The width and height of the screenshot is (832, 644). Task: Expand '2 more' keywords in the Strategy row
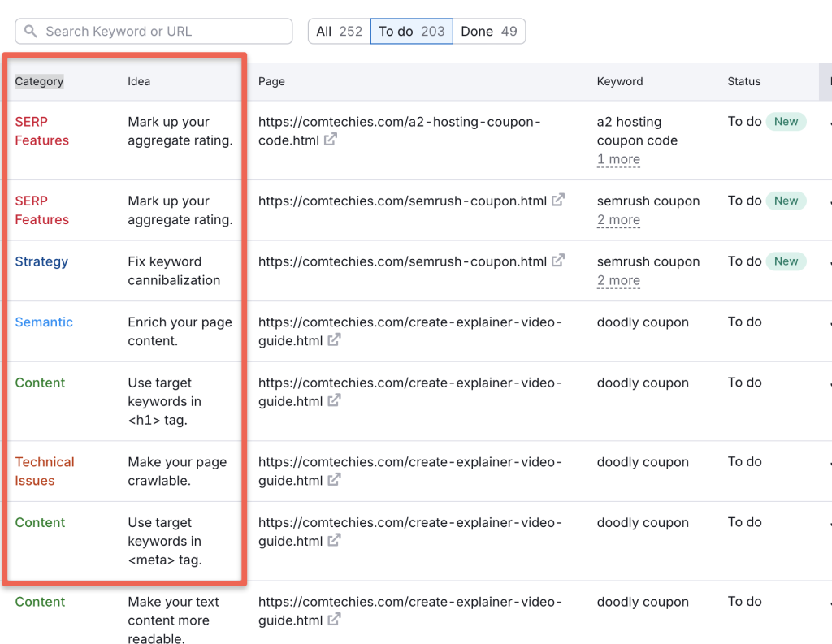[618, 280]
